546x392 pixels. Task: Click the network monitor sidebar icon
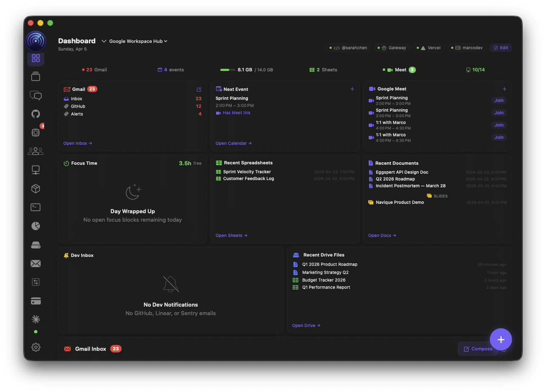click(x=36, y=170)
